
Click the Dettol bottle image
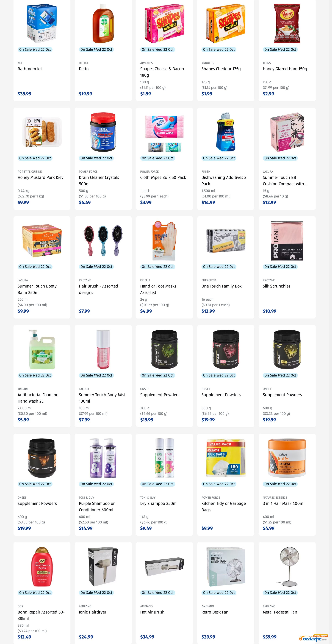pyautogui.click(x=103, y=24)
